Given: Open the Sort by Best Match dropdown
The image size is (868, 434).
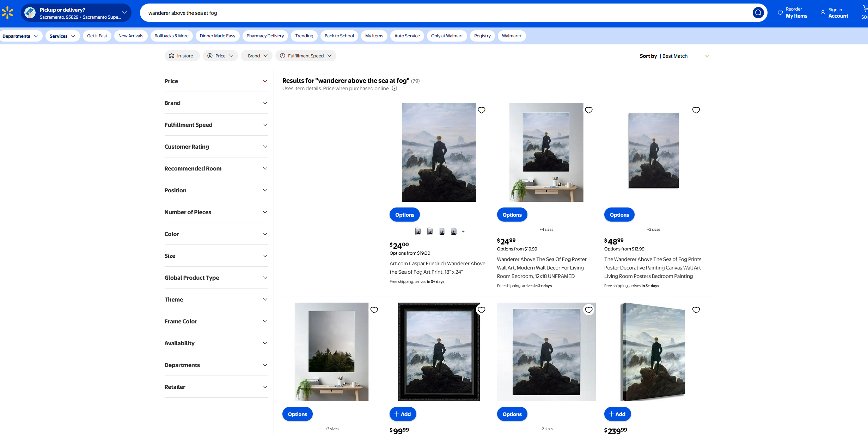Looking at the screenshot, I should point(675,56).
